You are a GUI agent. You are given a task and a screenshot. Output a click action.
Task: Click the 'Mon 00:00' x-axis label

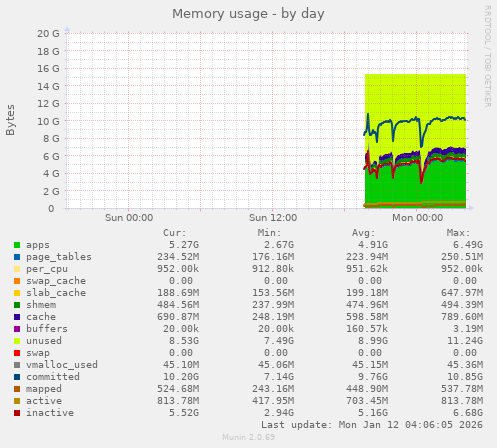pos(417,218)
